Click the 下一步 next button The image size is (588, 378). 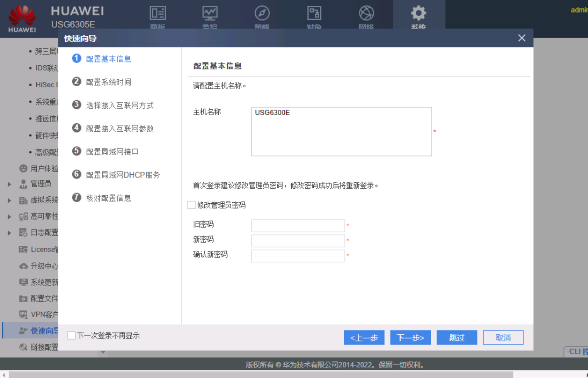(x=410, y=337)
